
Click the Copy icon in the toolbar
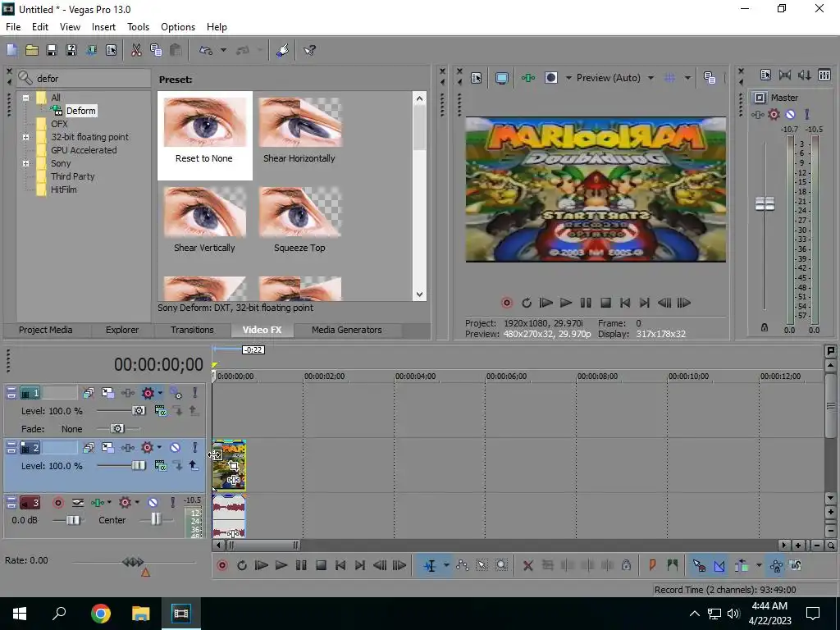156,50
